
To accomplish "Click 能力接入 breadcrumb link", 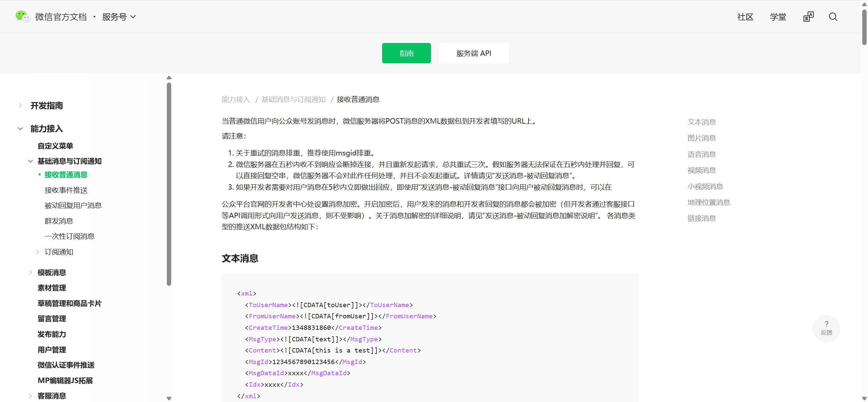I will pyautogui.click(x=236, y=100).
